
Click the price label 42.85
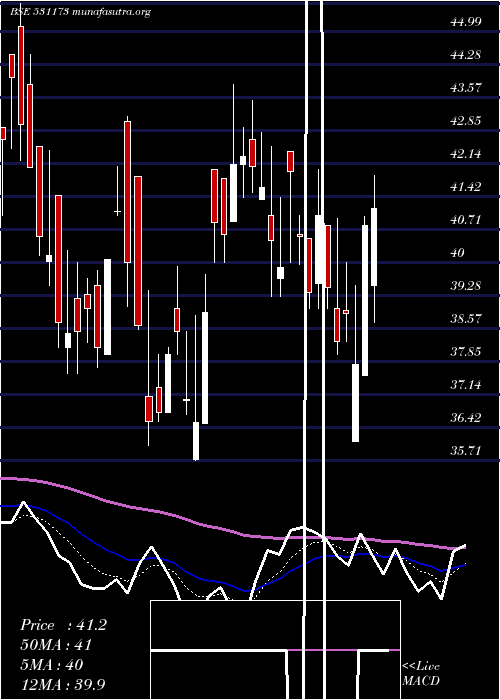(x=466, y=121)
